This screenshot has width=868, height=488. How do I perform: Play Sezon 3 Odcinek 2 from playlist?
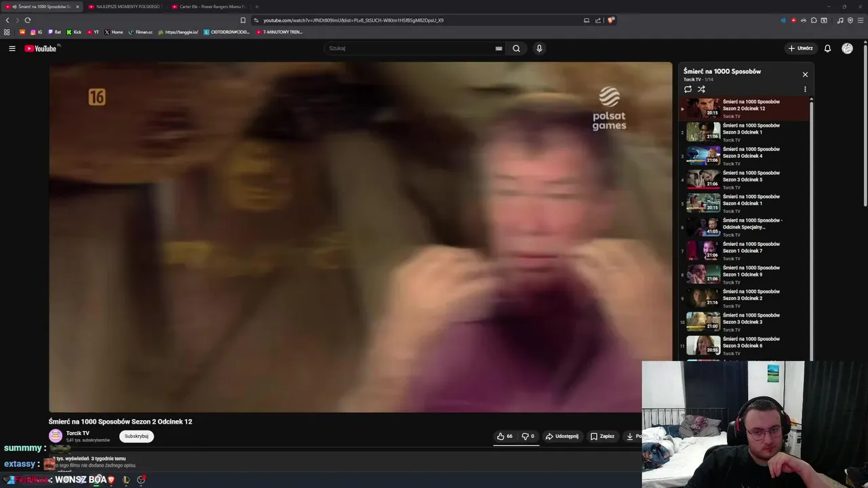click(x=744, y=298)
